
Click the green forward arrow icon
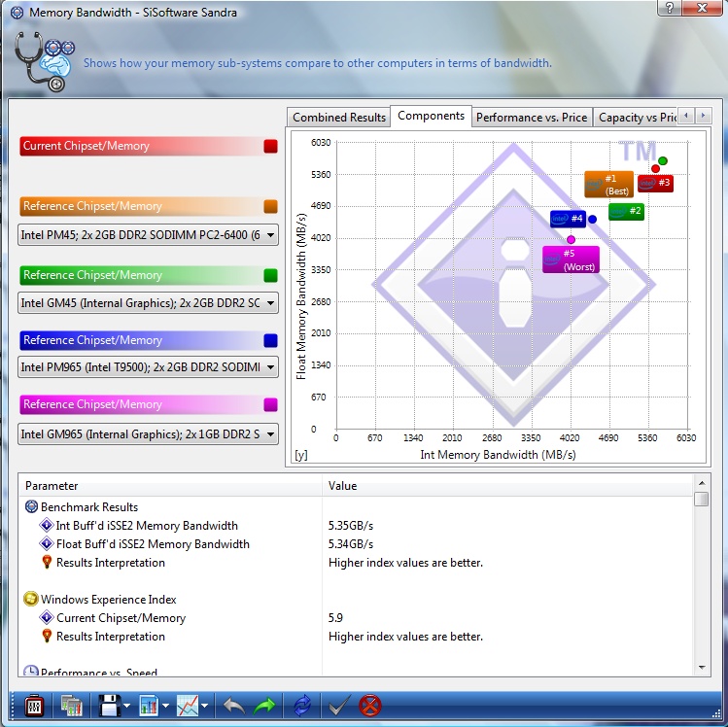pyautogui.click(x=264, y=707)
